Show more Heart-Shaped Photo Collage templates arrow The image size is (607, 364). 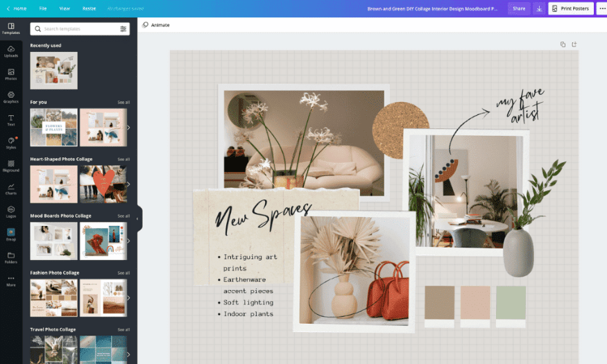coord(128,184)
